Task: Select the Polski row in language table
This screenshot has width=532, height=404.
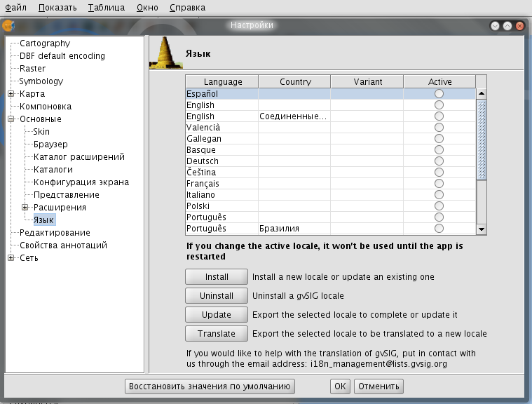Action: click(331, 206)
